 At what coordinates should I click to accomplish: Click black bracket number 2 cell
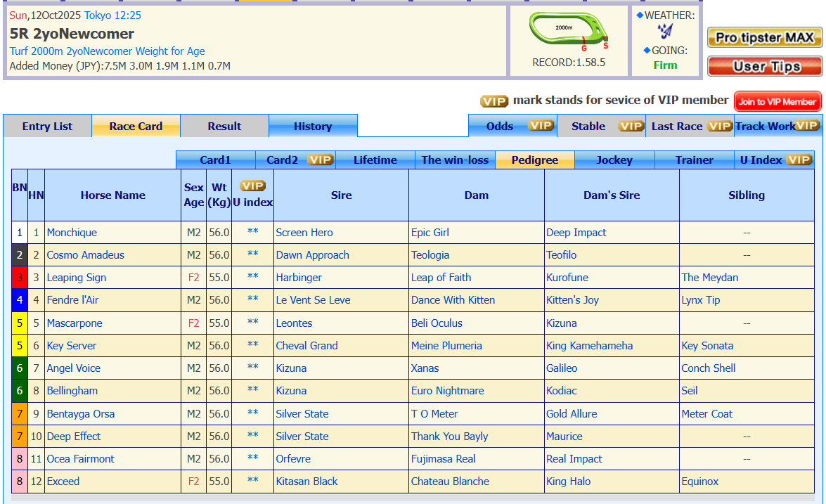20,255
